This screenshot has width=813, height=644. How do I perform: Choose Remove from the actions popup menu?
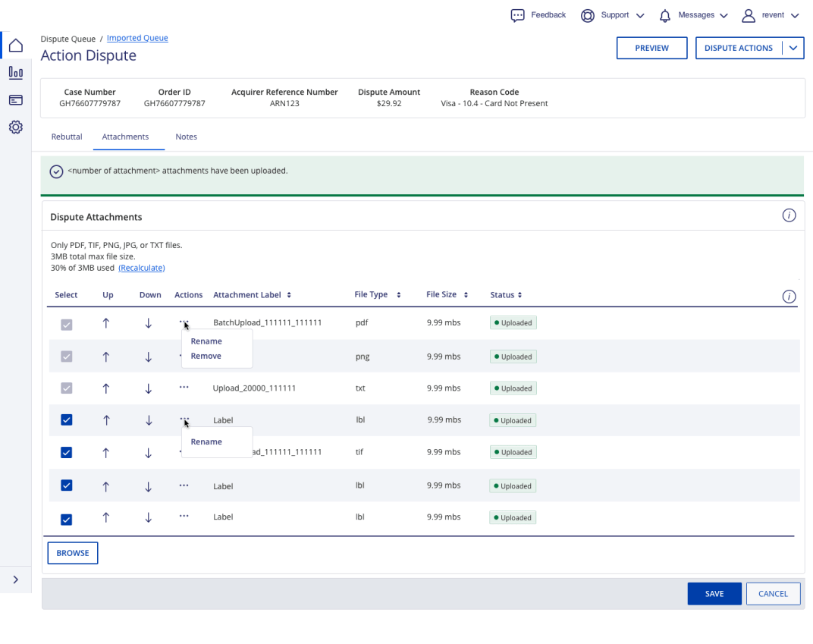pyautogui.click(x=206, y=357)
